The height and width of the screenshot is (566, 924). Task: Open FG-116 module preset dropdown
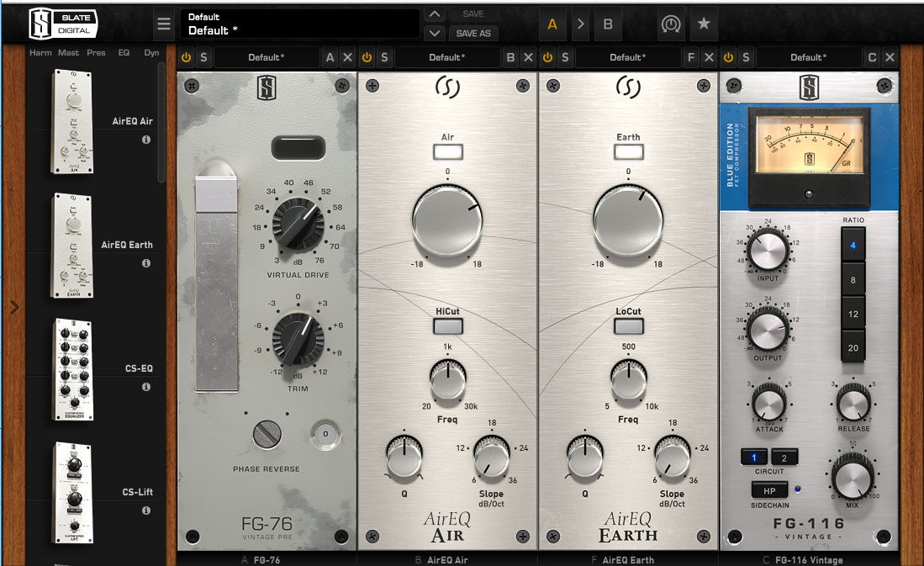click(x=809, y=57)
